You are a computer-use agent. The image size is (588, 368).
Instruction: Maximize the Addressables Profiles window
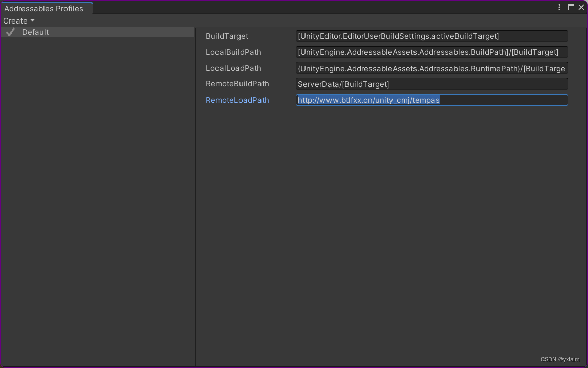point(571,7)
